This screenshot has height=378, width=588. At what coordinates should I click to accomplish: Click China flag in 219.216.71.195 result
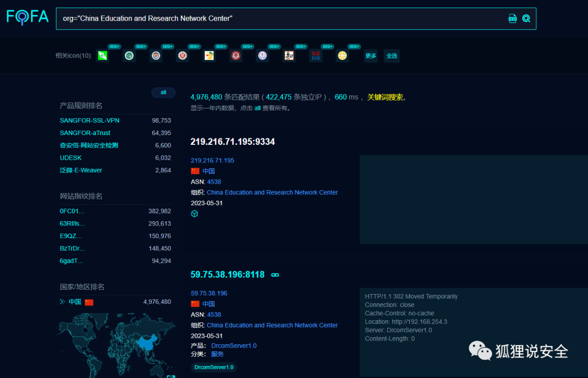[195, 171]
